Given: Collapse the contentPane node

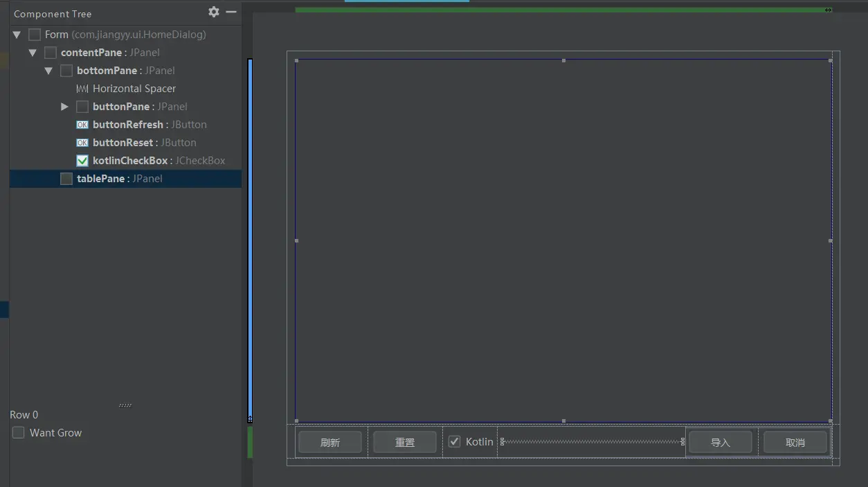Looking at the screenshot, I should 33,53.
